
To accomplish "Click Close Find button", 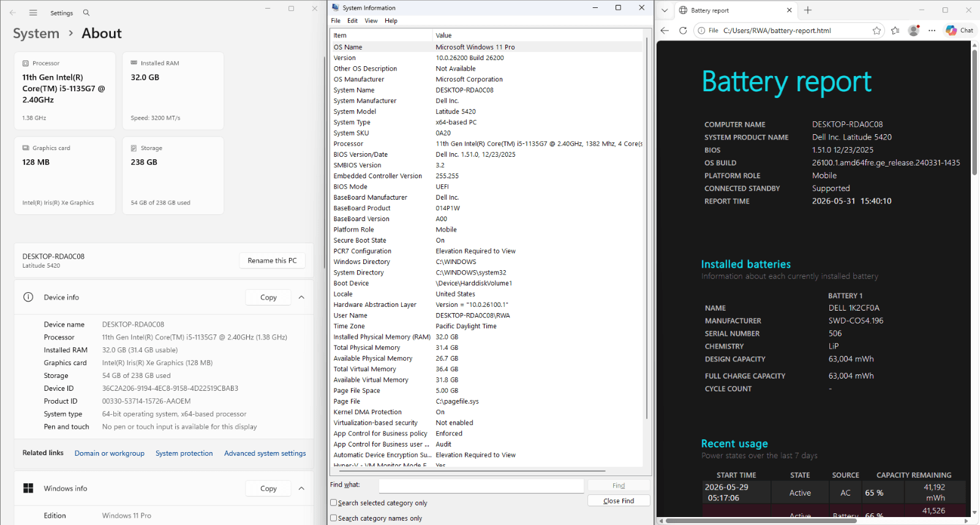I will [619, 500].
